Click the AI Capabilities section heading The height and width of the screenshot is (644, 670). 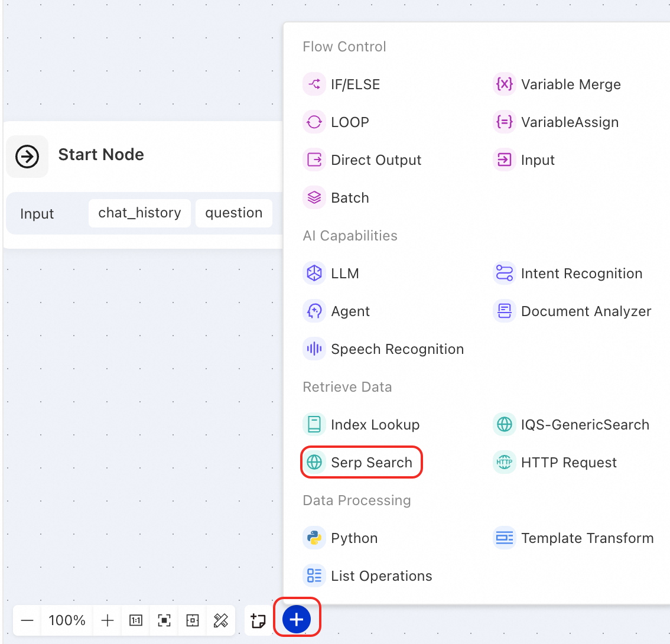tap(350, 236)
